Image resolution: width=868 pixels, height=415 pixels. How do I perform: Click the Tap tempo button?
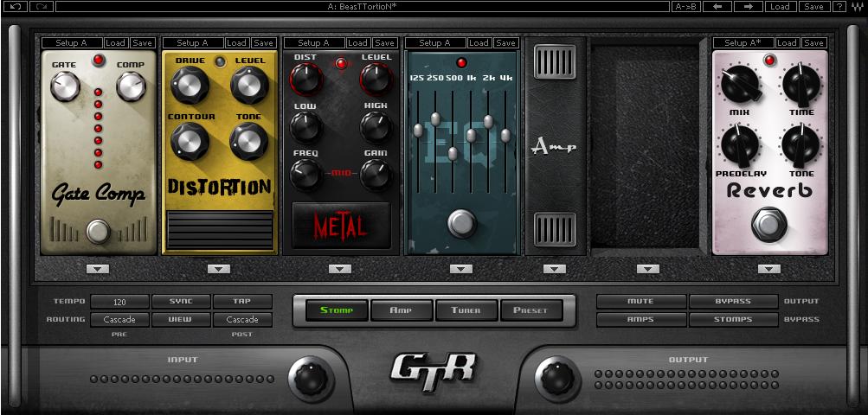242,302
